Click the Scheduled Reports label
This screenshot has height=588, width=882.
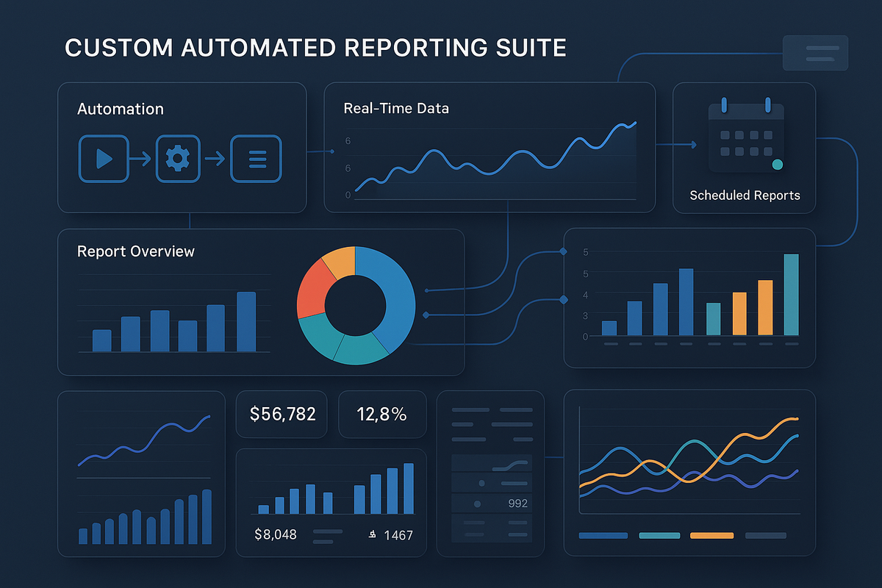(745, 196)
